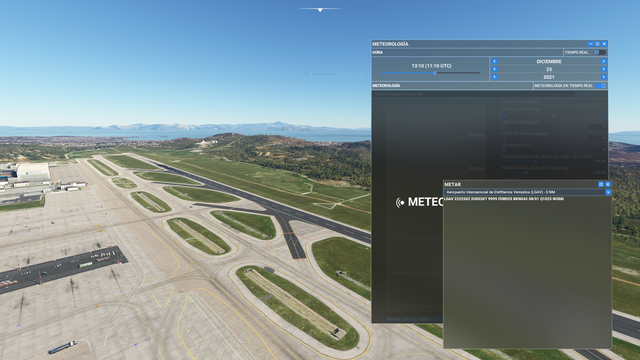Go to previous month before Diciembre
This screenshot has height=360, width=640.
494,61
